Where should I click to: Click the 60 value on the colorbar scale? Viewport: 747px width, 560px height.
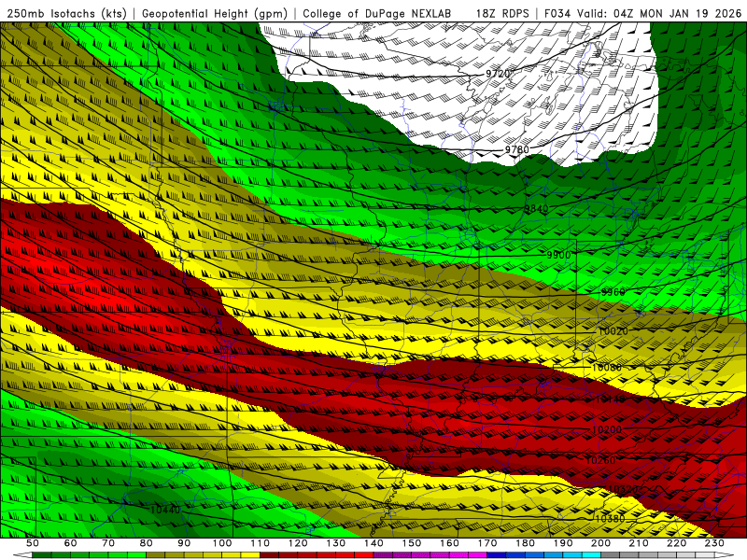point(70,543)
